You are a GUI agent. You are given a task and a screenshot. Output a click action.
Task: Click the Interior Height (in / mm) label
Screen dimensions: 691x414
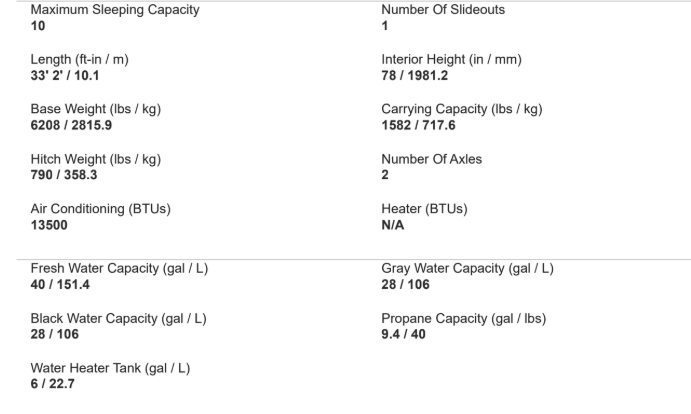click(451, 60)
